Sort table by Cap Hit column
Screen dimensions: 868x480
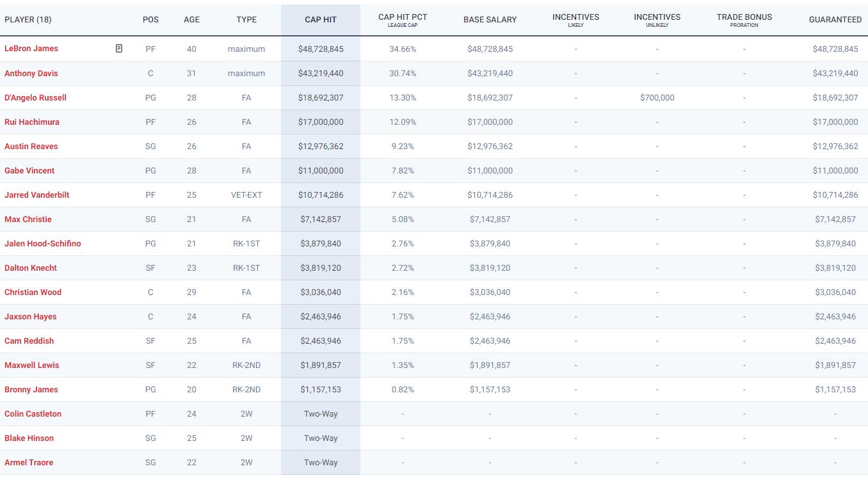click(x=321, y=20)
